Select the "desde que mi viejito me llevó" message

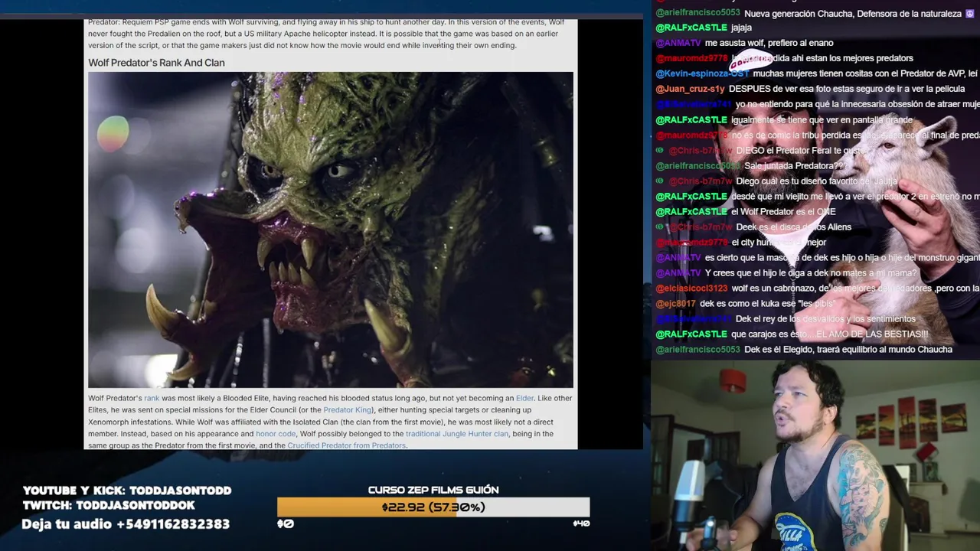click(818, 197)
